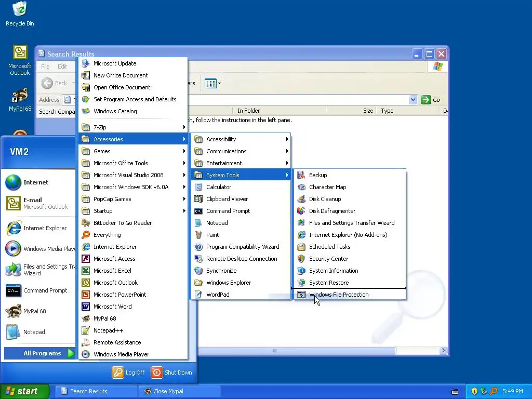The height and width of the screenshot is (399, 532).
Task: Open Remote Assistance from All Programs
Action: pyautogui.click(x=133, y=342)
